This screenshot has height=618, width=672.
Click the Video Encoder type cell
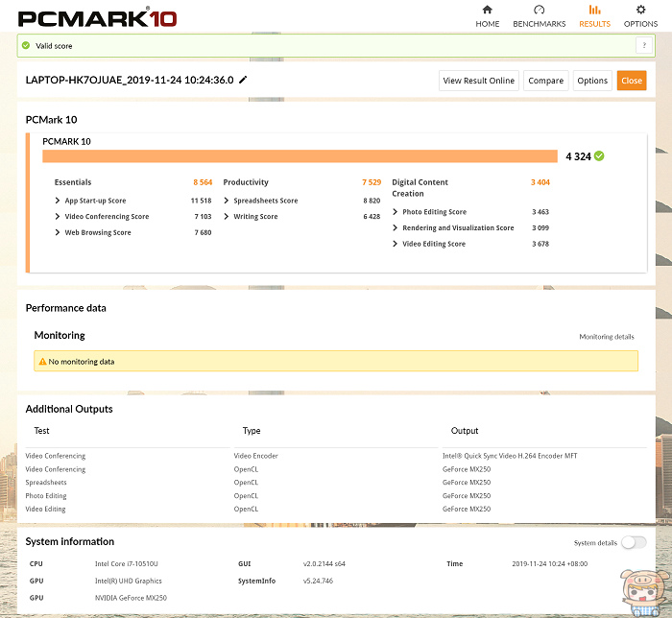(256, 456)
